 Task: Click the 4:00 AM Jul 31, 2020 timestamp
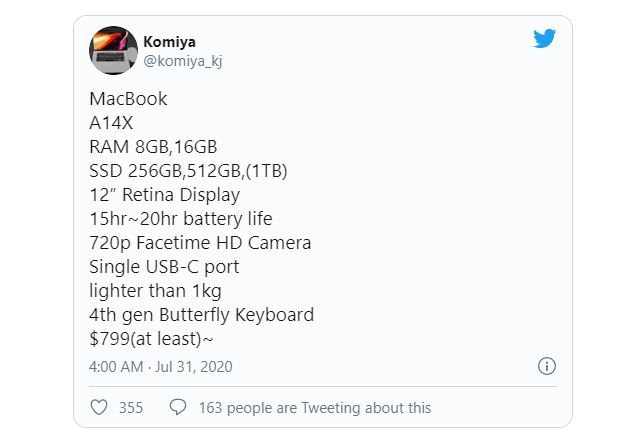161,367
